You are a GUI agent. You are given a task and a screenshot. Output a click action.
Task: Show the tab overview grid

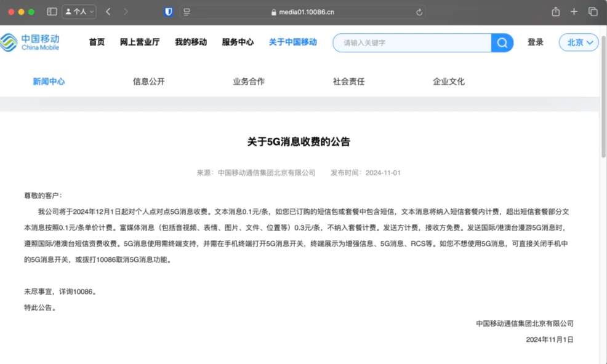(x=593, y=12)
